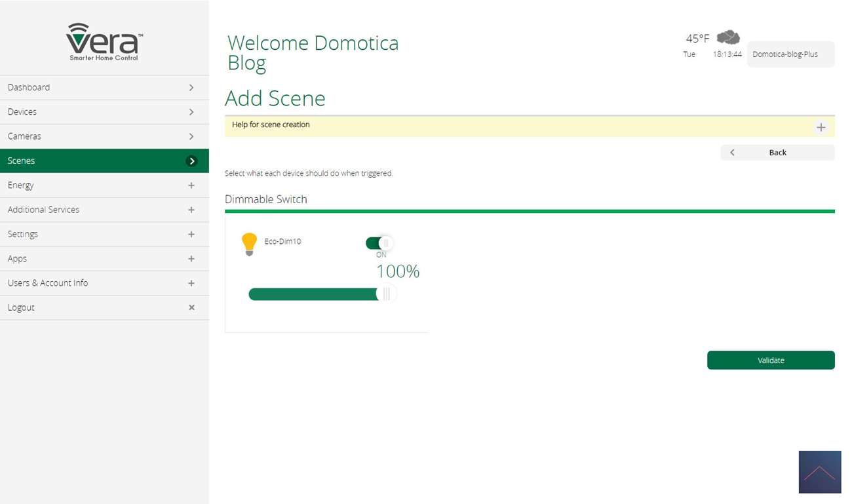Click the Logout X icon
852x504 pixels.
pos(191,307)
